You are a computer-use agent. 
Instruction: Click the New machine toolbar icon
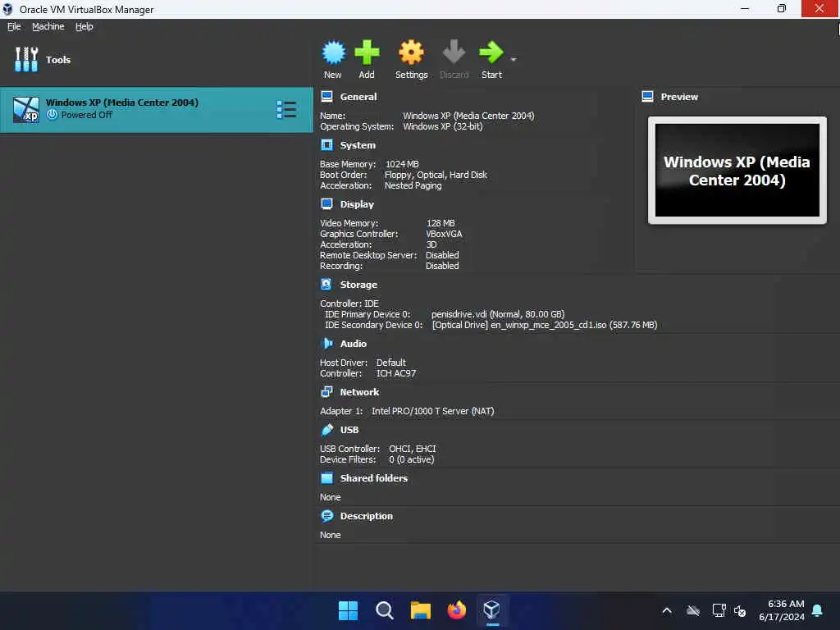pyautogui.click(x=333, y=52)
